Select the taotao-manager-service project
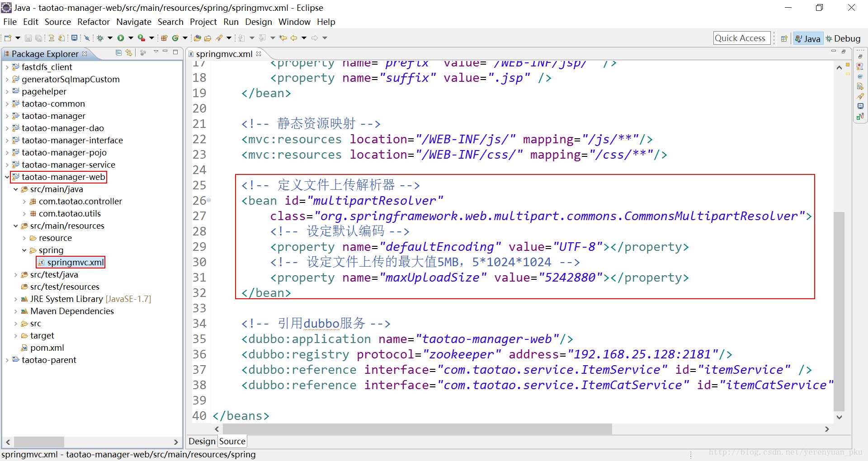The height and width of the screenshot is (461, 868). [x=63, y=165]
